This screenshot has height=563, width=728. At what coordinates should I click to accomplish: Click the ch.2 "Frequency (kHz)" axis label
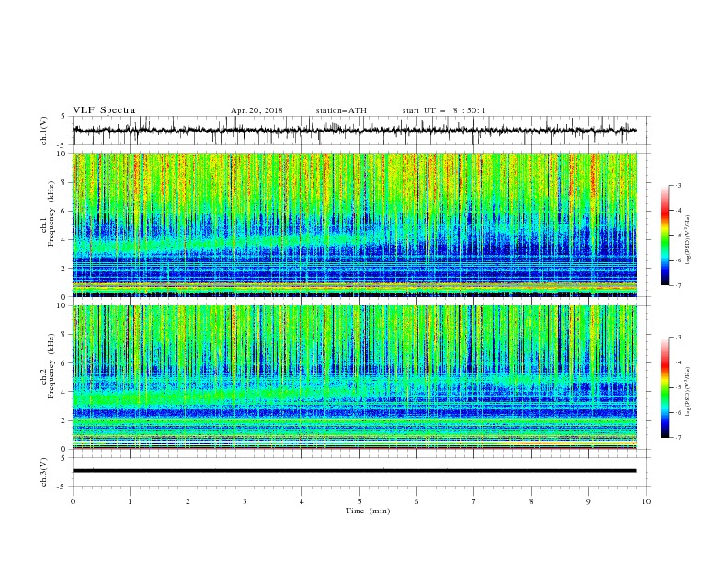(51, 366)
